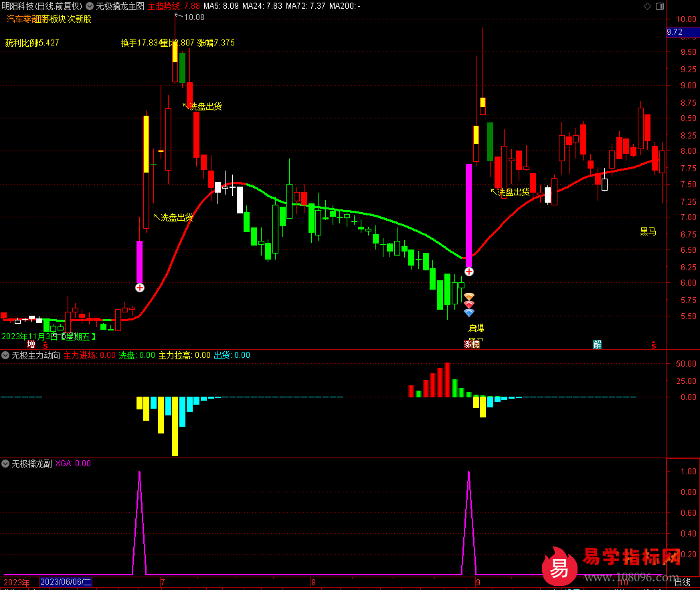Image resolution: width=700 pixels, height=590 pixels.
Task: Click the cyan 解 event marker
Action: point(597,345)
